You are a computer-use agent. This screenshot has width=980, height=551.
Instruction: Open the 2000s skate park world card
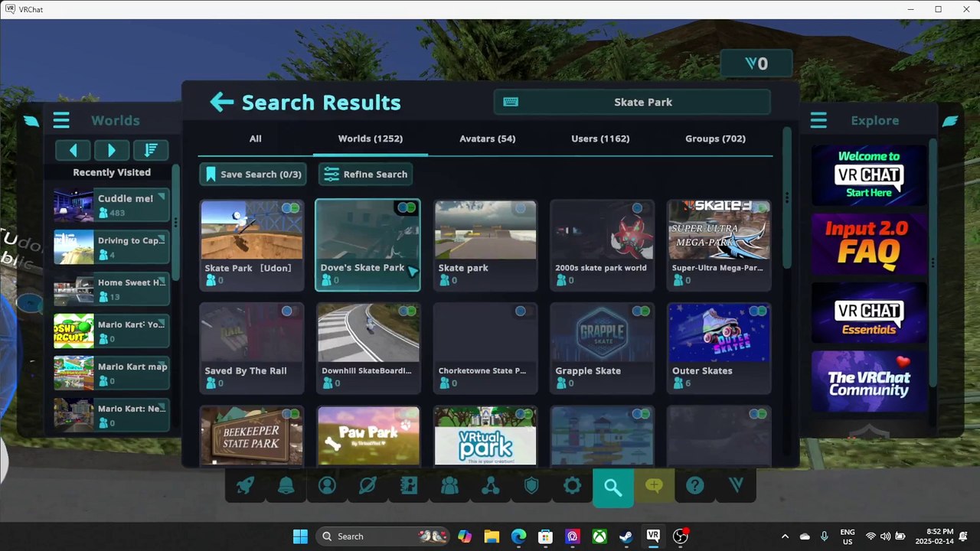click(603, 245)
